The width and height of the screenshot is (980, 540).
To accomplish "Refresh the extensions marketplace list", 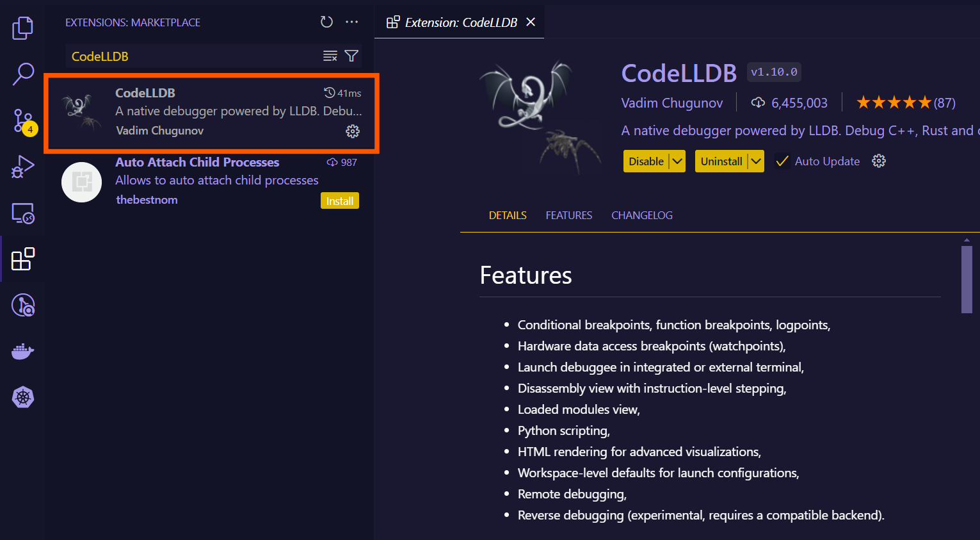I will click(x=326, y=22).
